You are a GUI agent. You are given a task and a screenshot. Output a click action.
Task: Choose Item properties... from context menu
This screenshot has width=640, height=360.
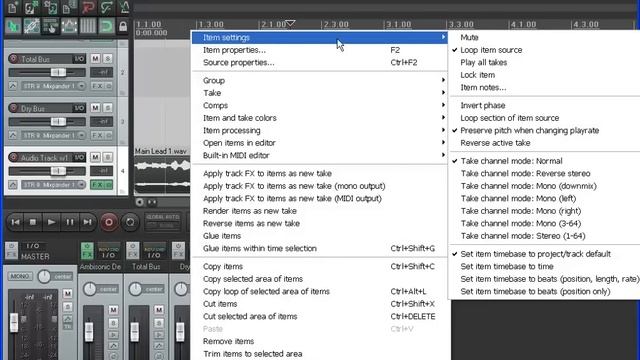pyautogui.click(x=320, y=50)
